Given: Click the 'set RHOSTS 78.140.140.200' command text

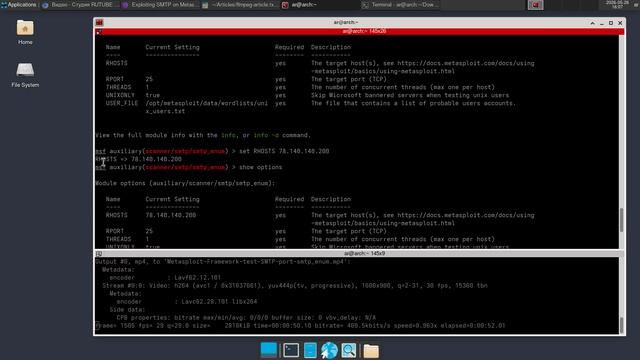Looking at the screenshot, I should point(284,151).
